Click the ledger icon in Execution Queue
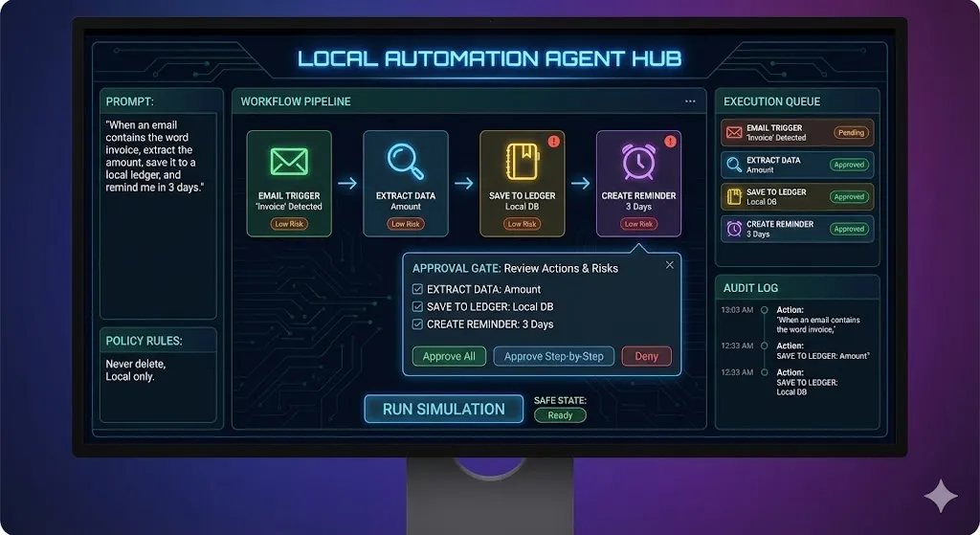This screenshot has width=980, height=535. 734,197
